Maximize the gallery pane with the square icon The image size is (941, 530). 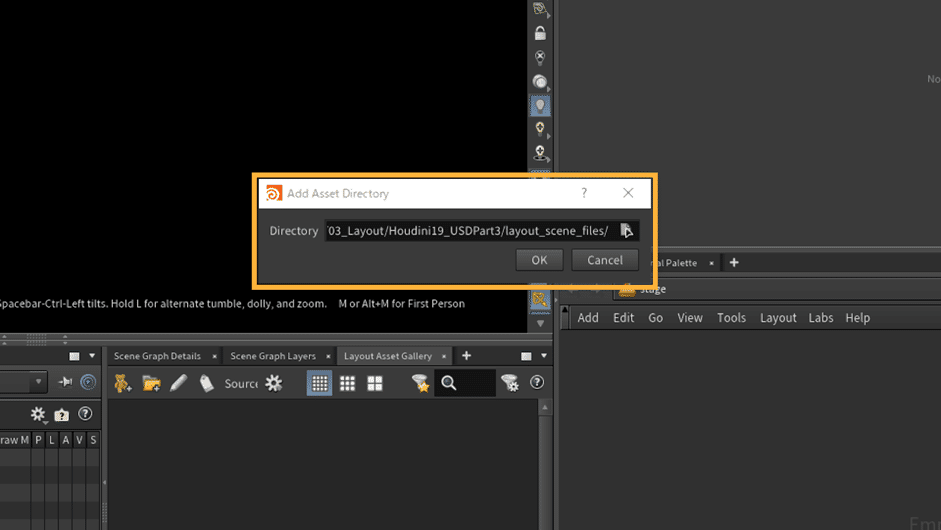526,357
